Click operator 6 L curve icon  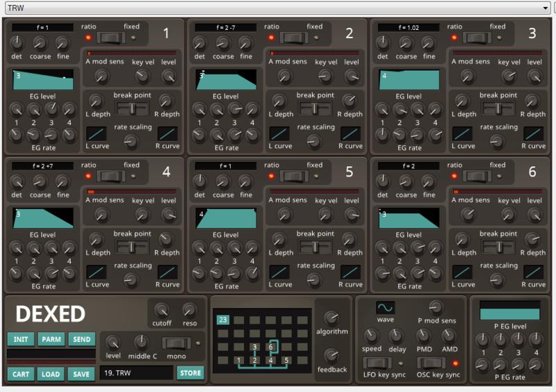point(462,272)
